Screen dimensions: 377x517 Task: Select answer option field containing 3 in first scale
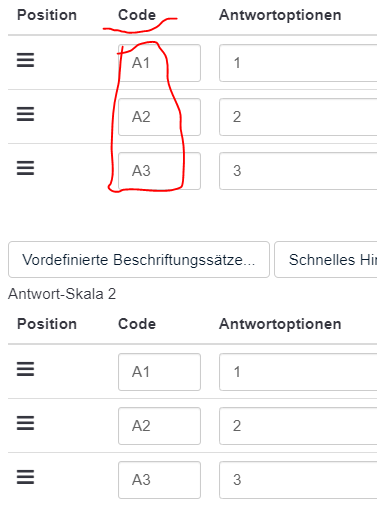point(298,171)
